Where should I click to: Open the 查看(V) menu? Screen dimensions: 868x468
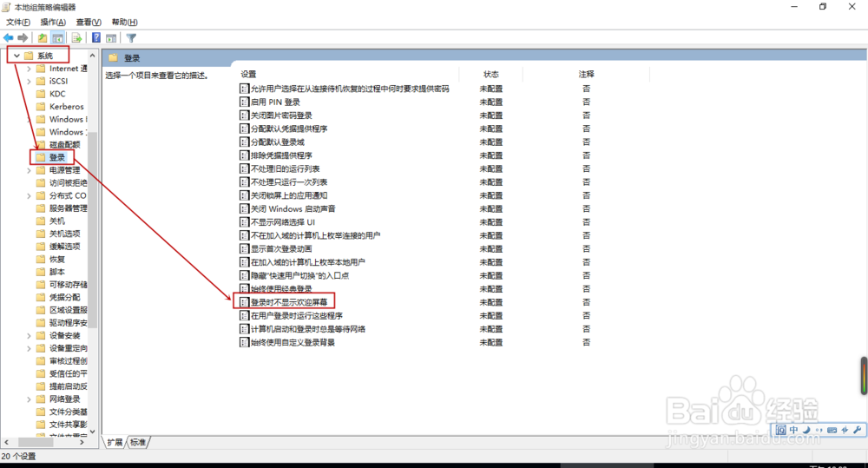pos(89,23)
